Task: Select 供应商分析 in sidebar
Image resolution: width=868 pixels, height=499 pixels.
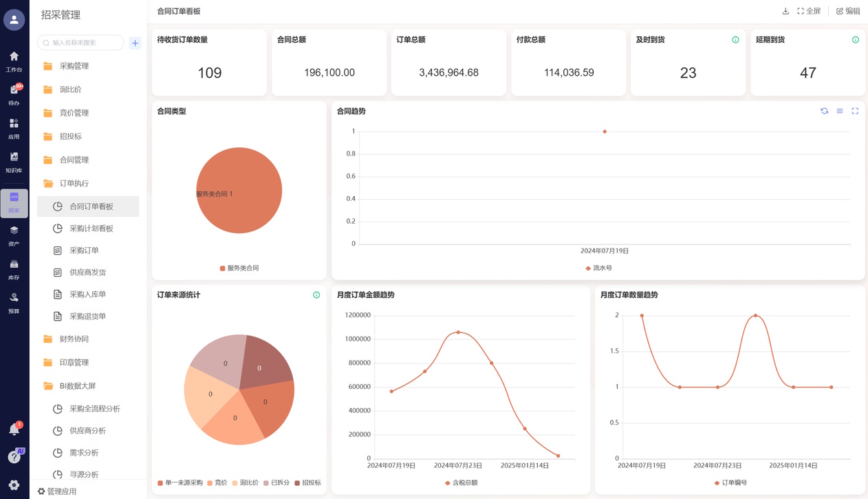Action: [87, 431]
